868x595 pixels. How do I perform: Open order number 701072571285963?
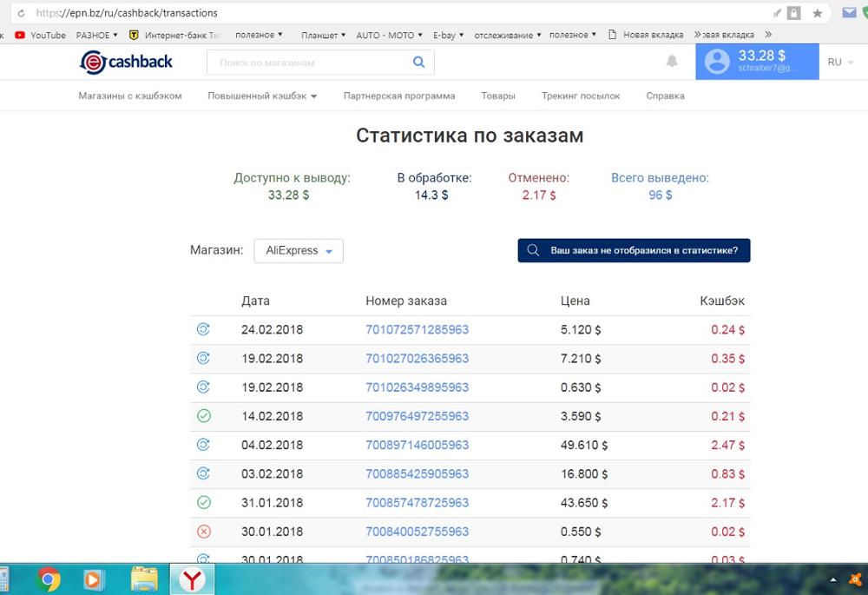[417, 330]
